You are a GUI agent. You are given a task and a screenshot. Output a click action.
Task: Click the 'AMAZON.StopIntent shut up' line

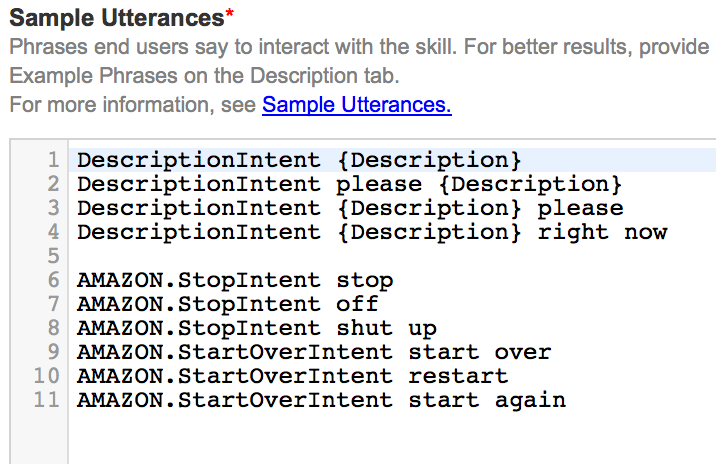coord(257,328)
